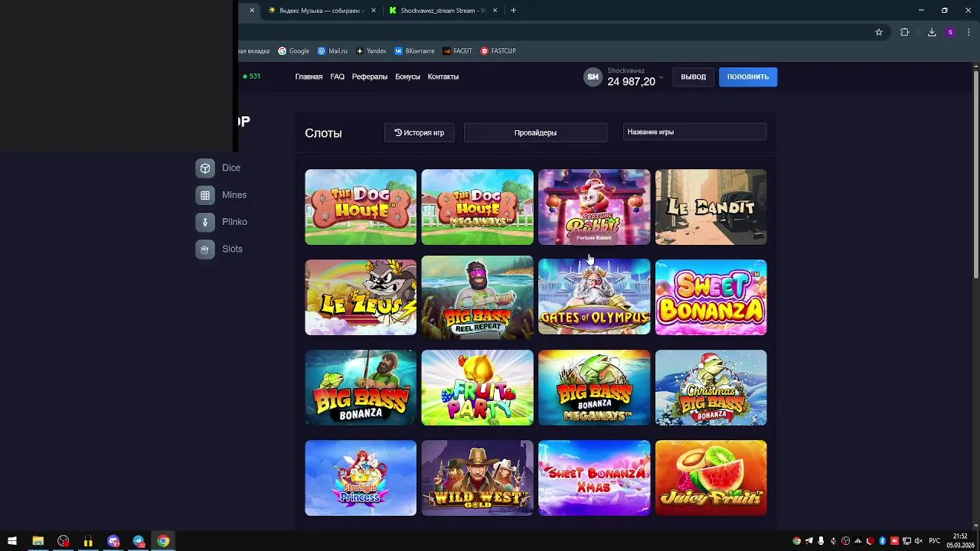Click the Название игры search field

[694, 132]
